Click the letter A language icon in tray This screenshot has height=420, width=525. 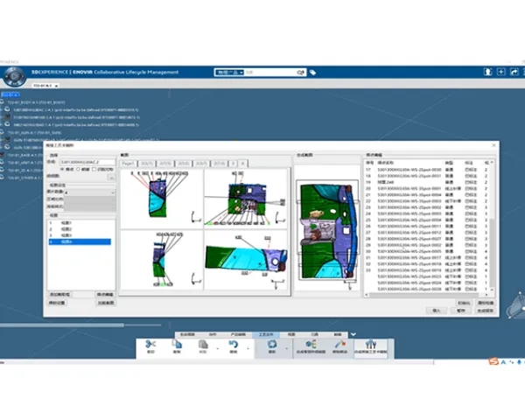pos(503,362)
